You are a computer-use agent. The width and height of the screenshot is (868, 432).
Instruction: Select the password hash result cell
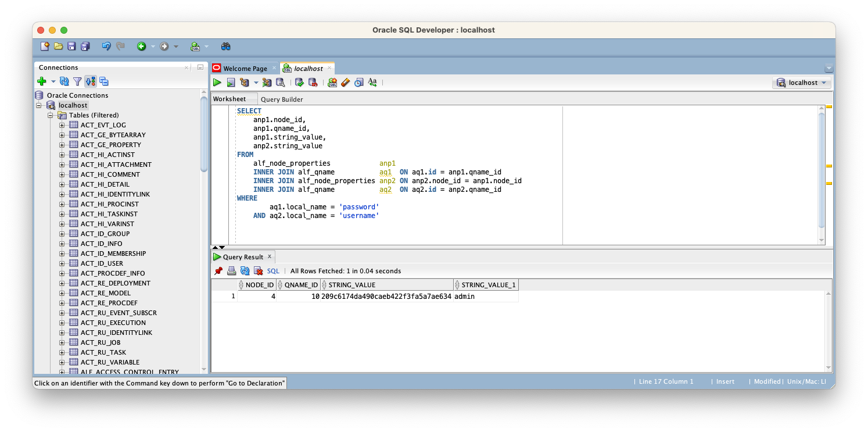[387, 297]
